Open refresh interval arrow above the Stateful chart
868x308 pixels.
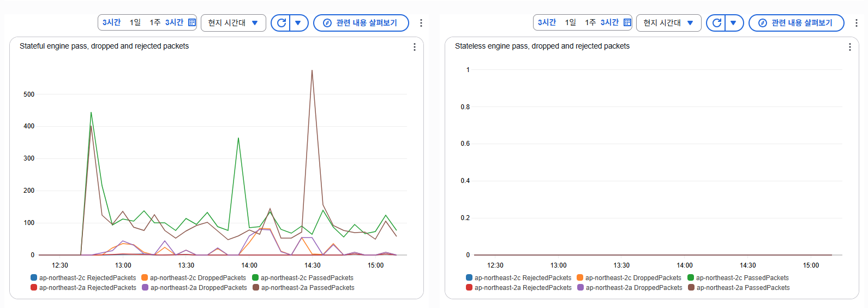click(298, 23)
